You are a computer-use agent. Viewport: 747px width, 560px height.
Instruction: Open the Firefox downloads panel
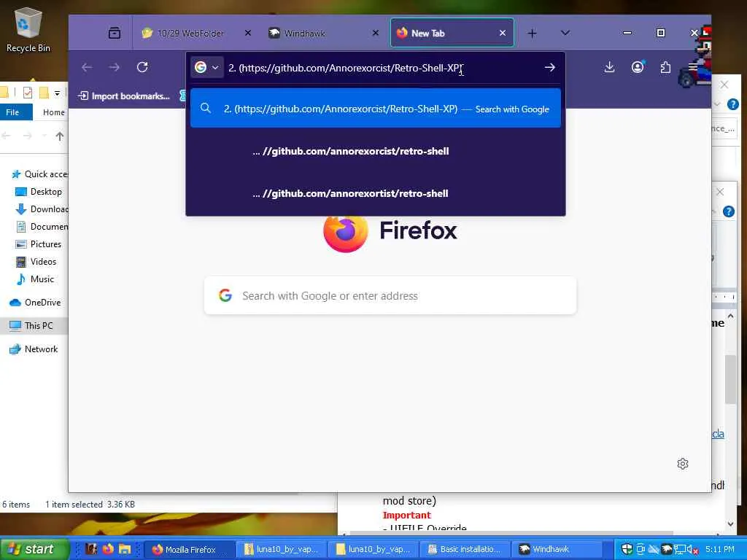point(609,67)
